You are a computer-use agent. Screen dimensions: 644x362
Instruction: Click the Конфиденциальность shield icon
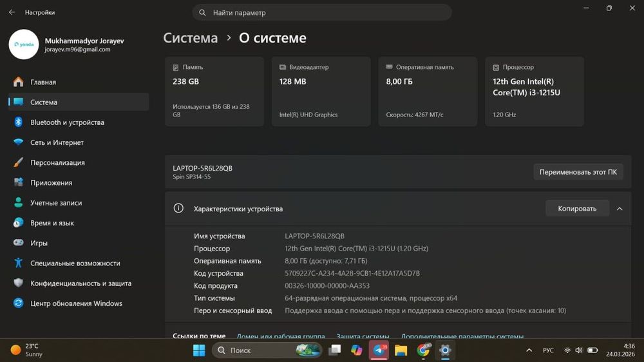[x=19, y=283]
